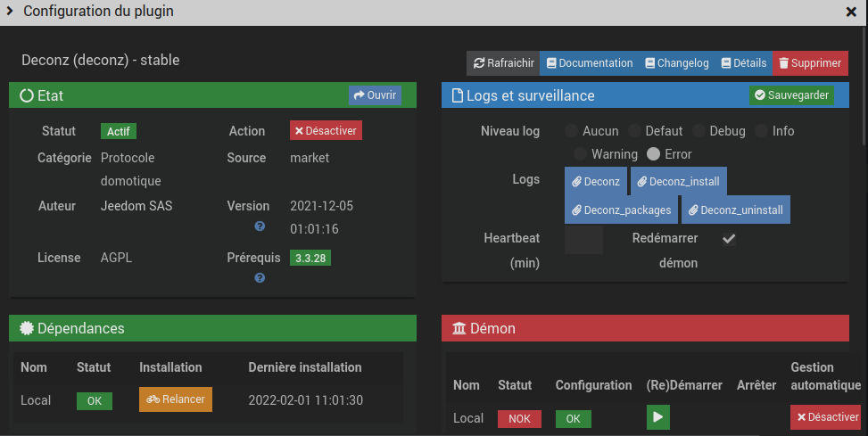Click 'Local' in the Dépendances table
The width and height of the screenshot is (868, 436).
pyautogui.click(x=36, y=400)
